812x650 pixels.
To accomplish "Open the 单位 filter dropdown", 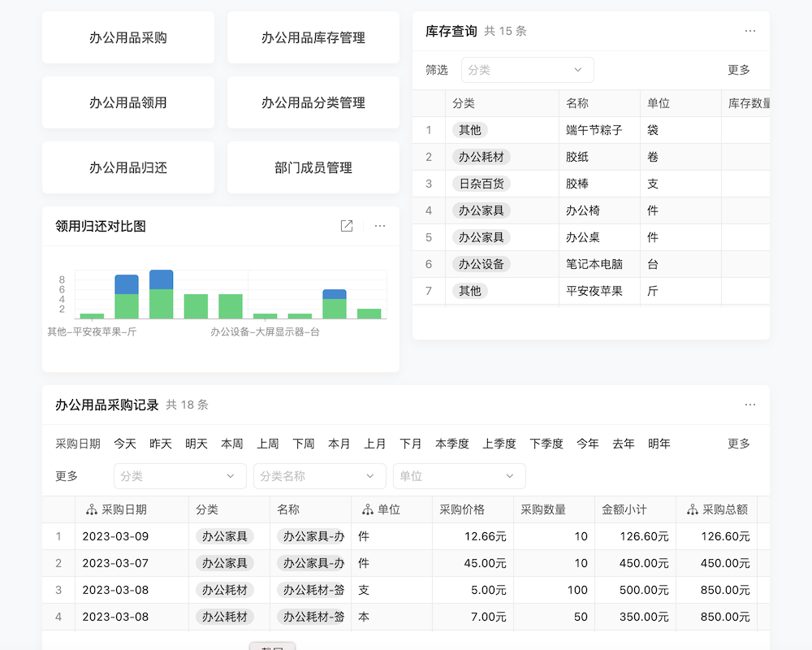I will 459,476.
